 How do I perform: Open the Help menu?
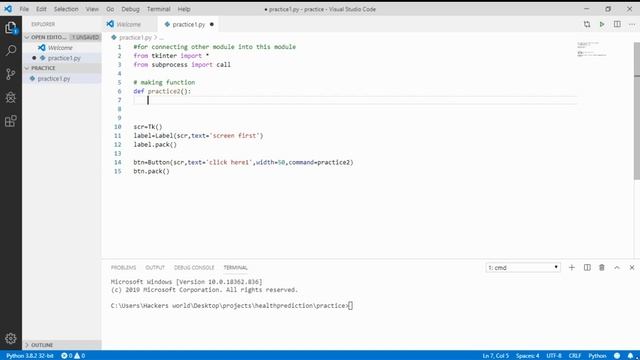(x=184, y=9)
